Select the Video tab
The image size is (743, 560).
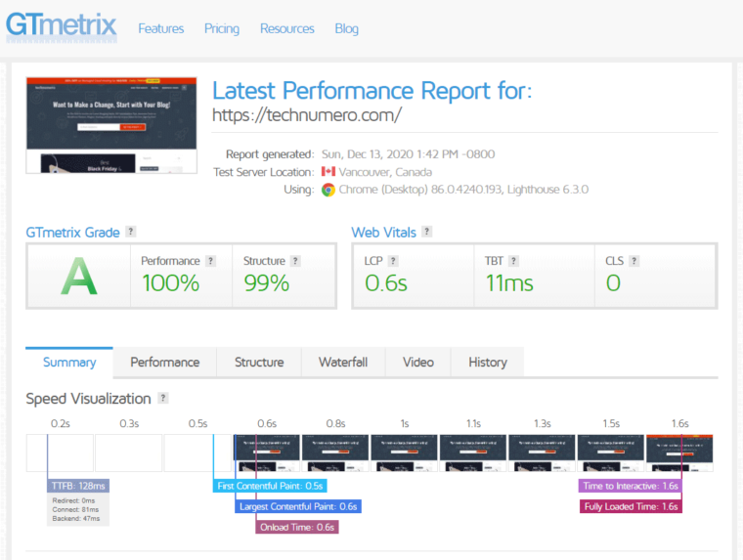click(x=418, y=363)
